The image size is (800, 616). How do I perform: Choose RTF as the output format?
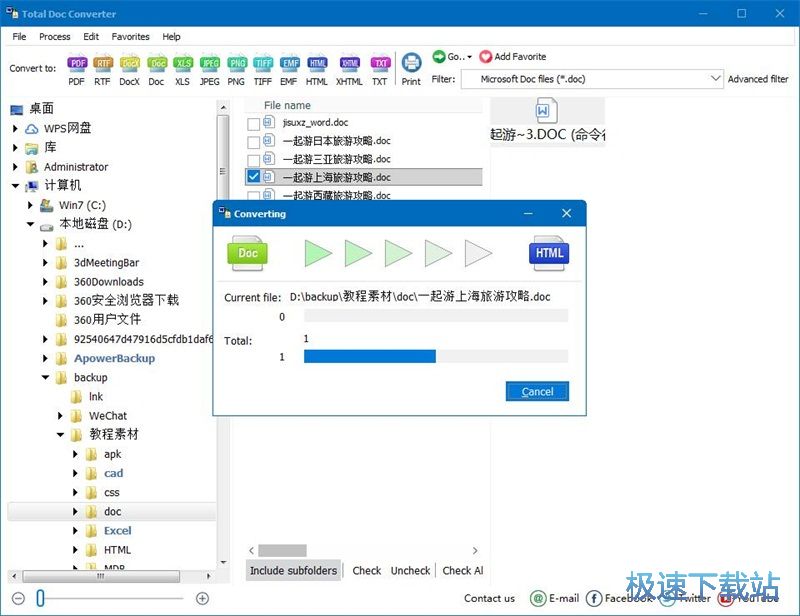[103, 69]
